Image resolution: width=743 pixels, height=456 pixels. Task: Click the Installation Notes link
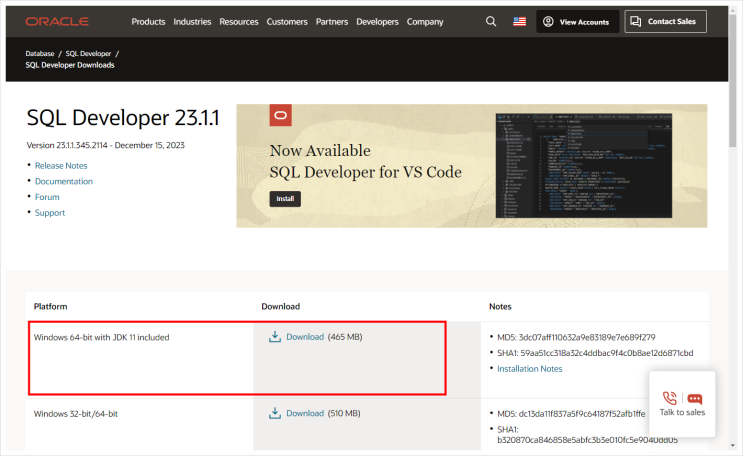click(x=529, y=369)
